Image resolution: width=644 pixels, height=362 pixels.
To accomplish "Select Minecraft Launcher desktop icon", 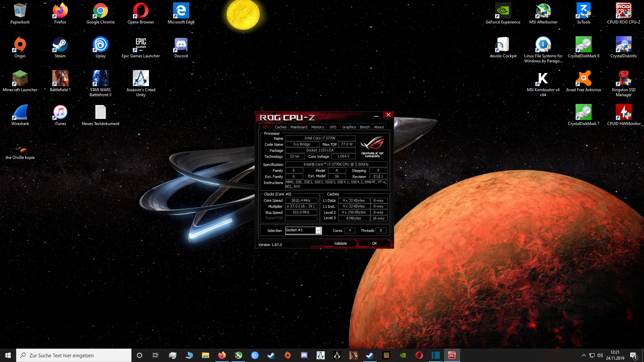I will (x=20, y=81).
